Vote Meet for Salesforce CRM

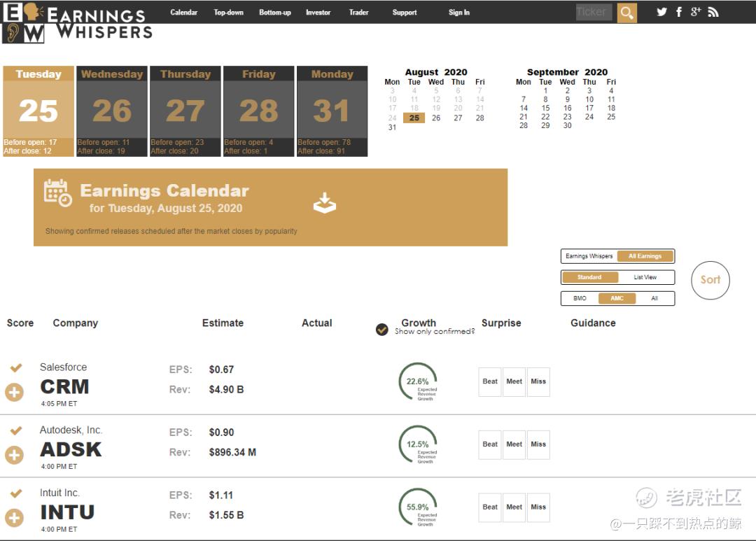point(514,381)
